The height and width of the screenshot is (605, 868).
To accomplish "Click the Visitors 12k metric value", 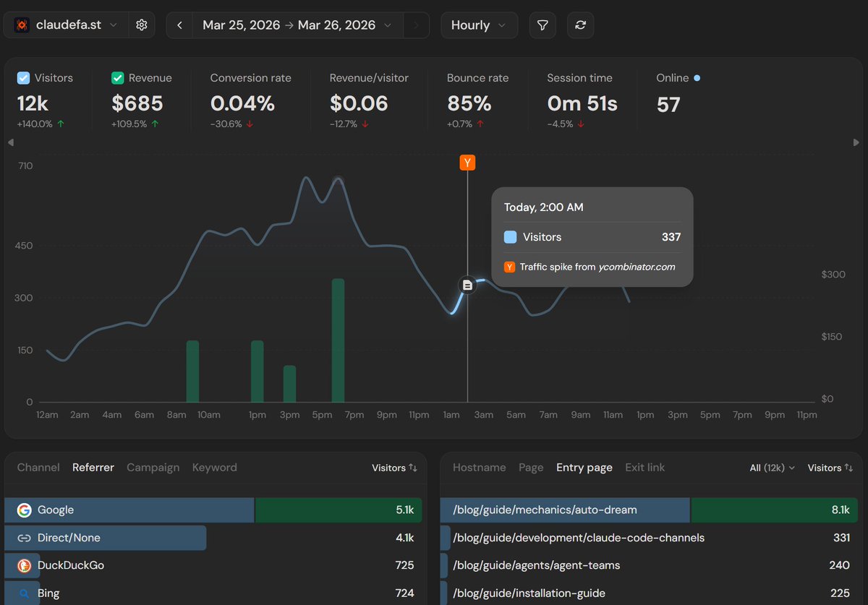I will 32,104.
